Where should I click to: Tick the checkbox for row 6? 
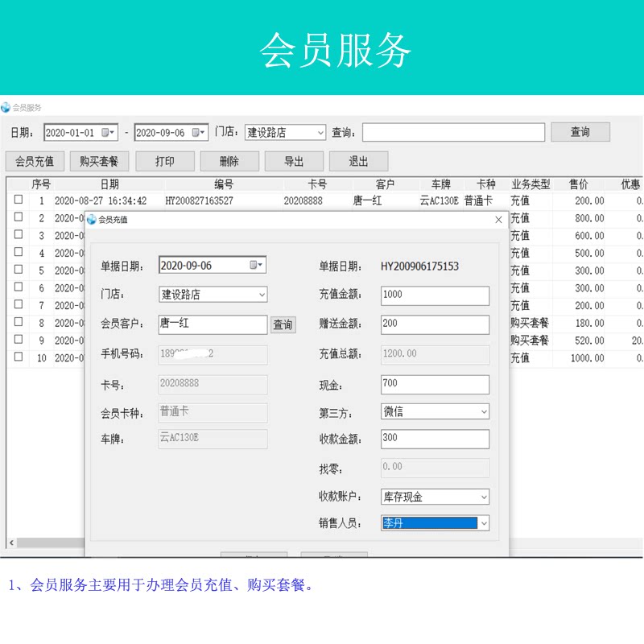pyautogui.click(x=19, y=287)
